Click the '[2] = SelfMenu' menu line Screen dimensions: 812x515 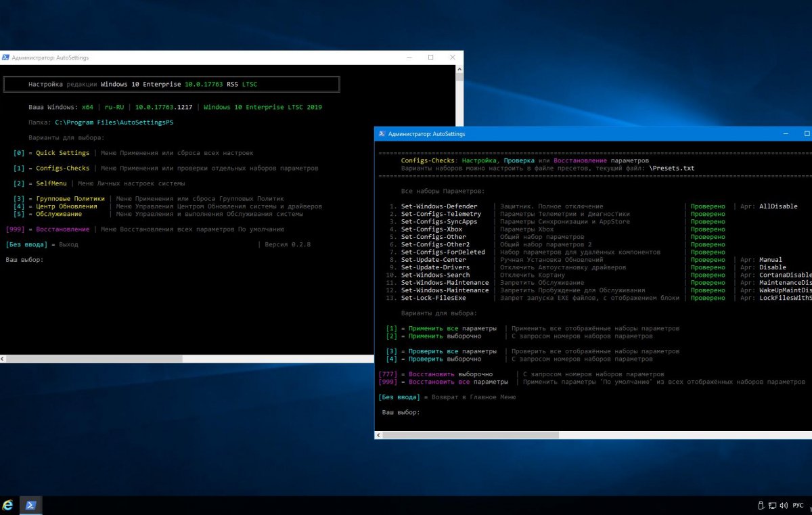point(99,183)
